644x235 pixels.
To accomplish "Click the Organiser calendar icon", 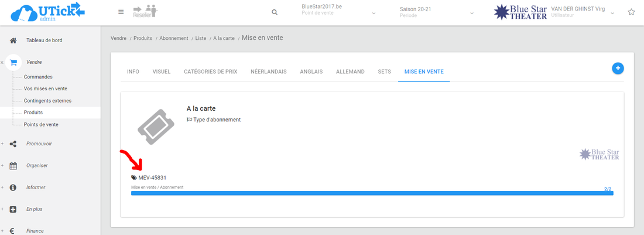I will click(13, 165).
